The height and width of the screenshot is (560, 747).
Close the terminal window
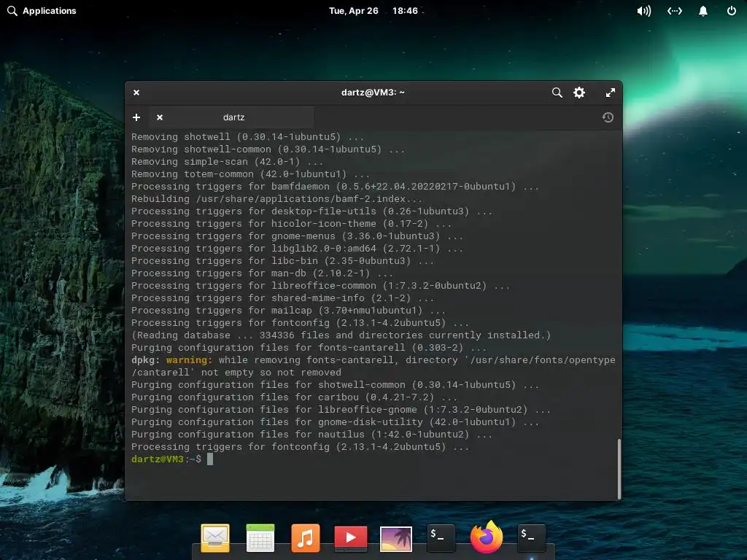point(136,93)
